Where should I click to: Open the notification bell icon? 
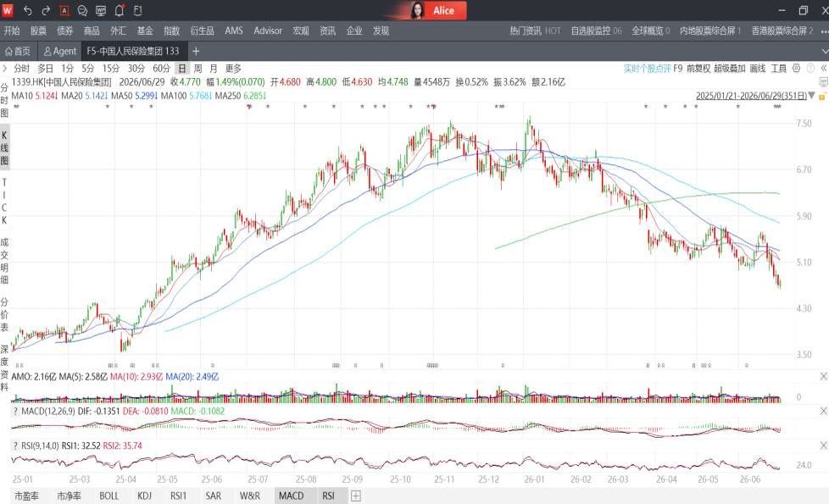pyautogui.click(x=120, y=10)
